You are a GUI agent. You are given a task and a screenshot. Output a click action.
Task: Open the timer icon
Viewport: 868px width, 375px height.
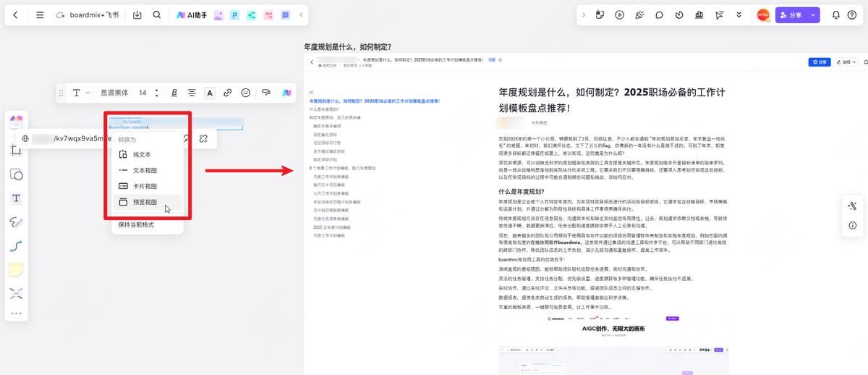tap(679, 14)
